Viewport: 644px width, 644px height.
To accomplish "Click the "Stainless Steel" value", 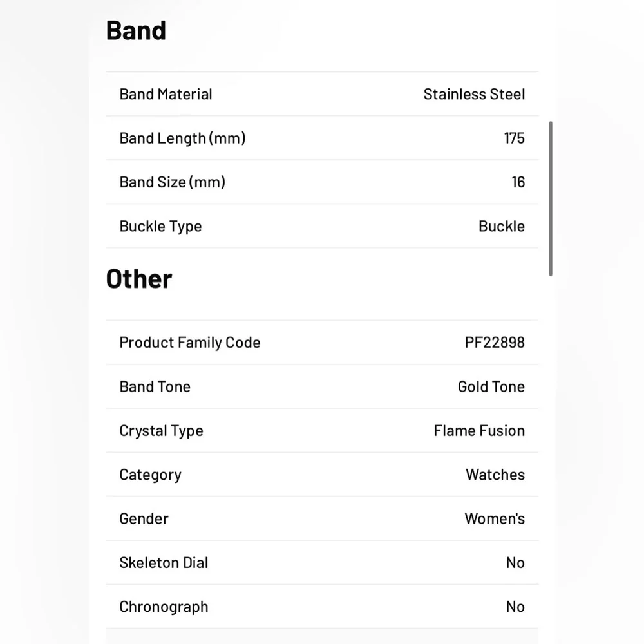I will 474,94.
